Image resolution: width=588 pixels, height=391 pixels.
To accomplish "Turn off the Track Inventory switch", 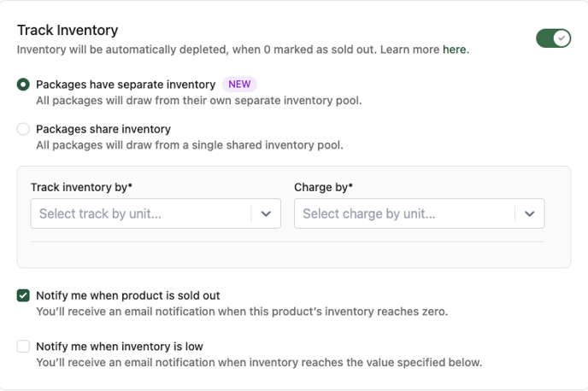I will [553, 38].
